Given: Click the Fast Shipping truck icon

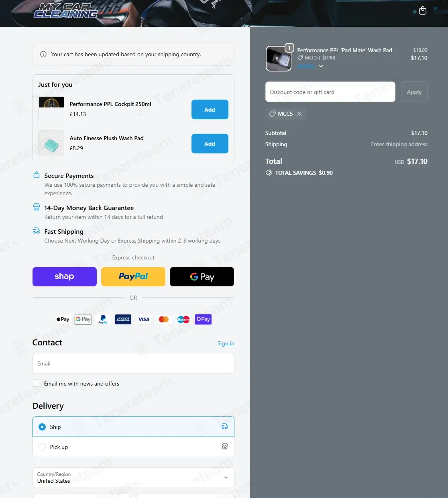Looking at the screenshot, I should click(37, 231).
